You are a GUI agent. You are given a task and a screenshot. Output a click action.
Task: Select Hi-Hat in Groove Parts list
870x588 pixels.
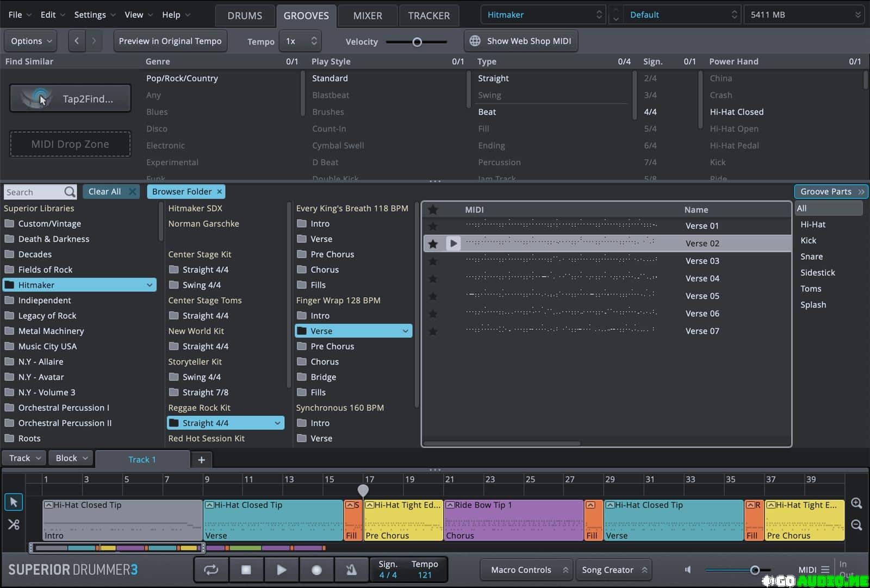(x=813, y=224)
